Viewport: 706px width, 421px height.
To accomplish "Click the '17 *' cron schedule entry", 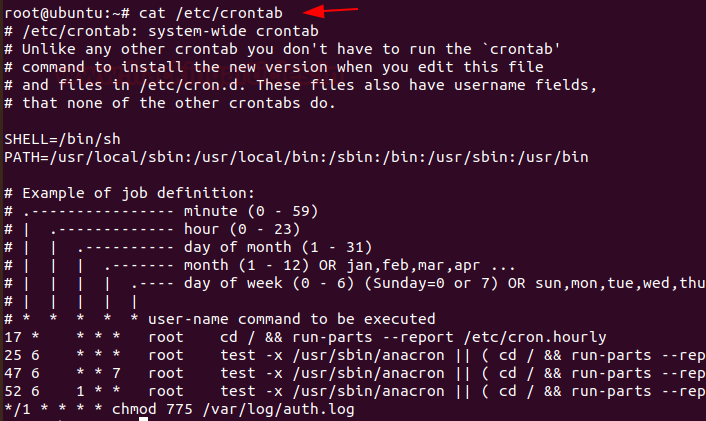I will point(22,337).
